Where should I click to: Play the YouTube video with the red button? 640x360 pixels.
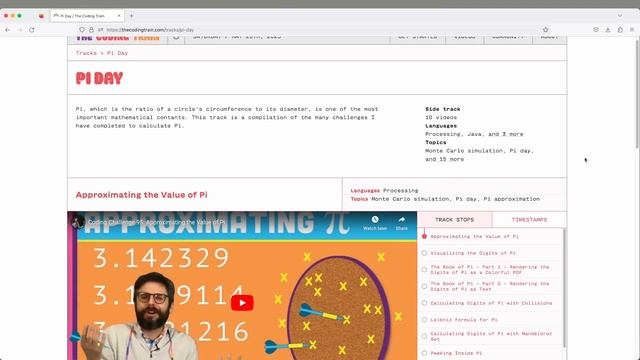pos(242,303)
